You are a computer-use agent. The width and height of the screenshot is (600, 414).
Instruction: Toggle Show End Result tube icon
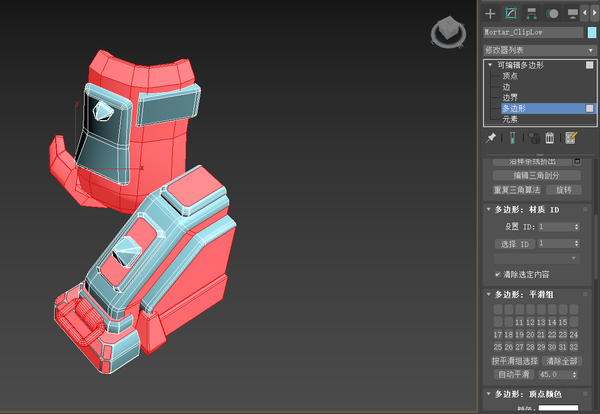coord(512,137)
